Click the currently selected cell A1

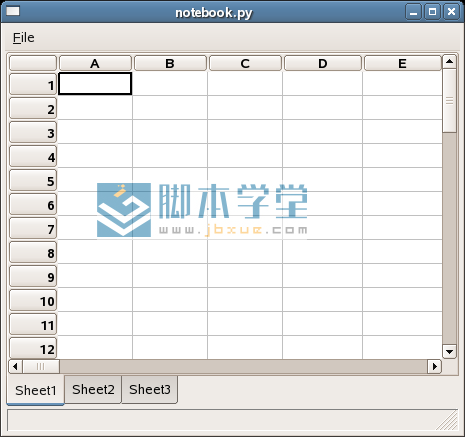tap(95, 83)
